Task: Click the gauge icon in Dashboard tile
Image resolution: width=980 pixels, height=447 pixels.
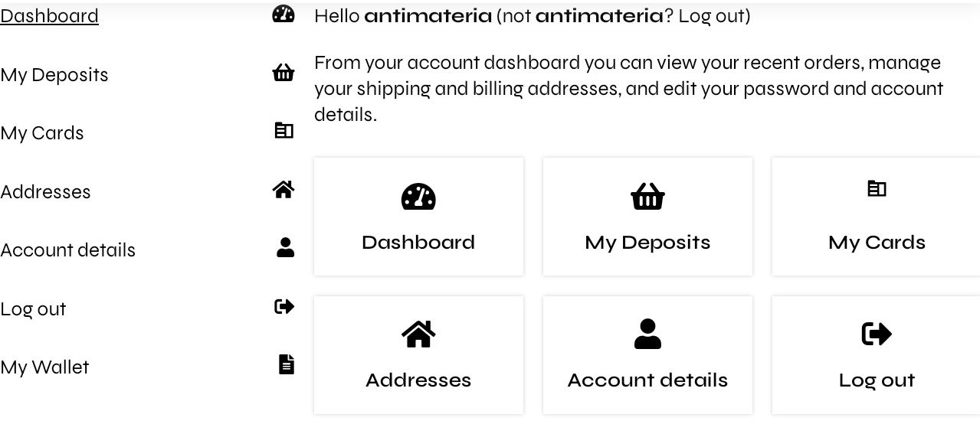Action: point(418,197)
